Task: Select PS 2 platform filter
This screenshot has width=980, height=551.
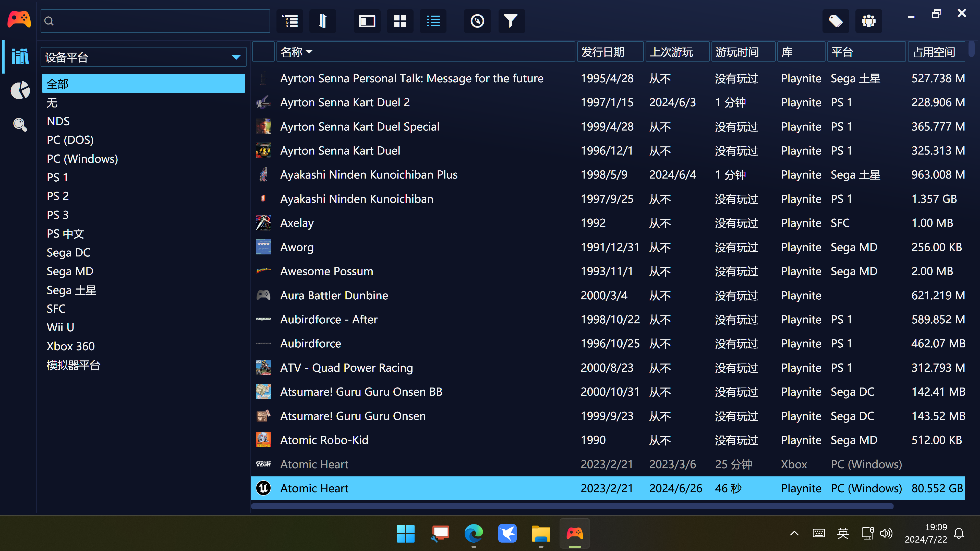Action: point(143,196)
